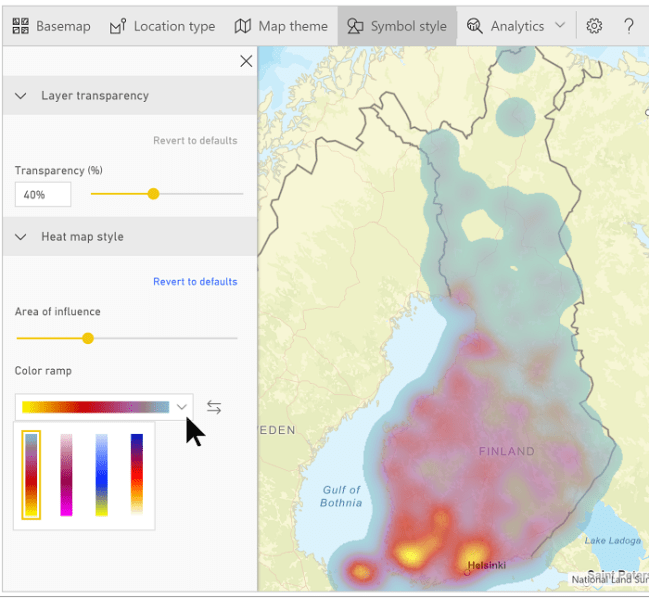Open the Color ramp dropdown arrow
This screenshot has width=649, height=598.
pos(181,407)
